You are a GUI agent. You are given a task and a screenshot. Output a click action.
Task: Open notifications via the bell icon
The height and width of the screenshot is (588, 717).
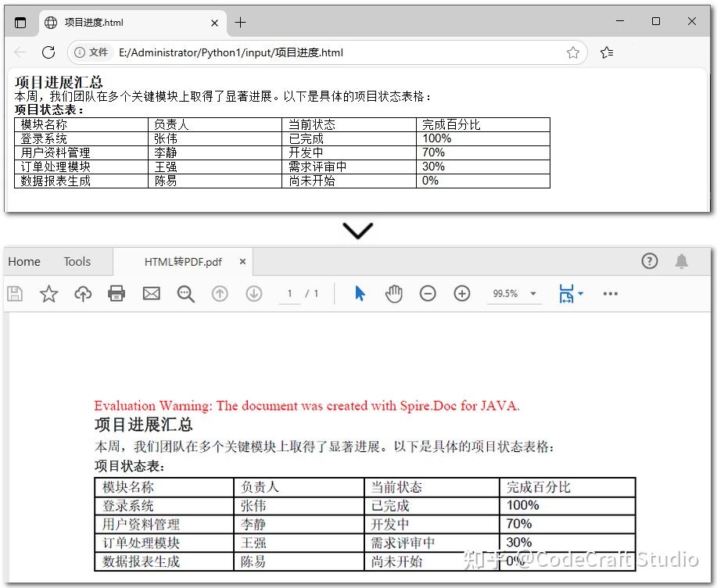point(681,262)
